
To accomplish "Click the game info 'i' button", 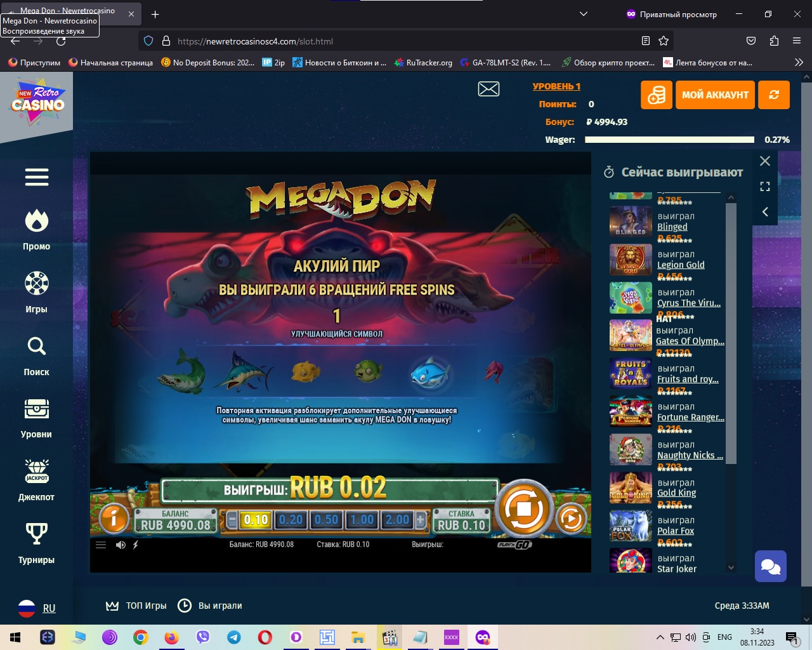I will point(114,518).
